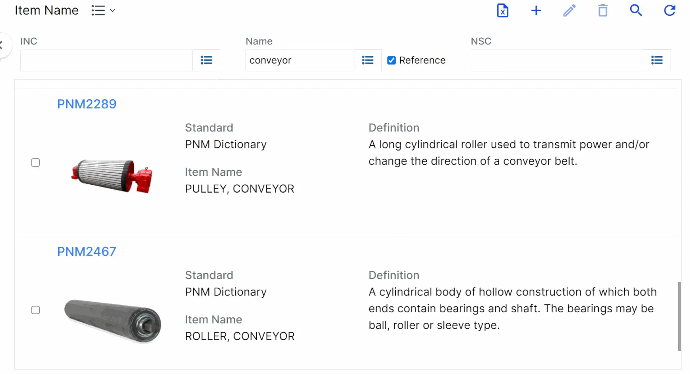Click the vertical scrollbar of results list
690x374 pixels.
point(679,316)
